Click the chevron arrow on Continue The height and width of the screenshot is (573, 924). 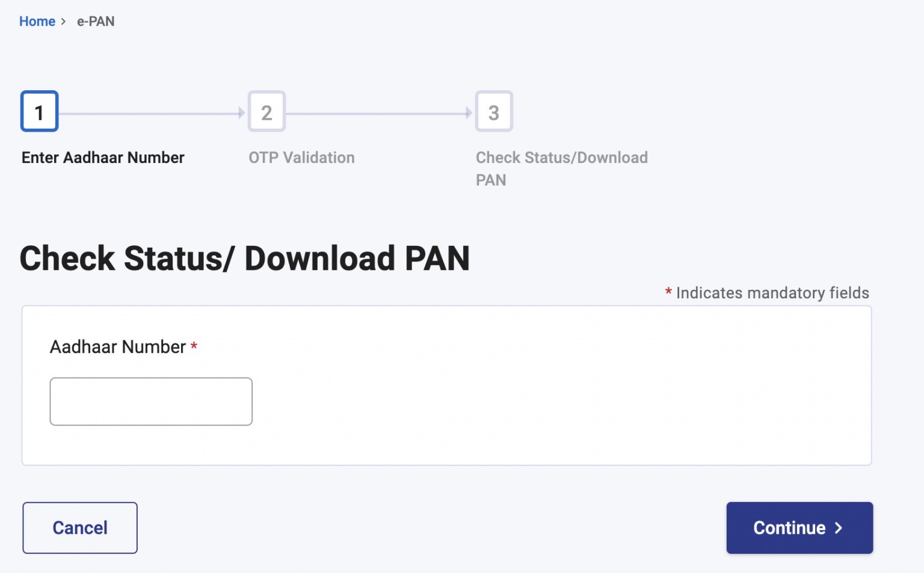pos(839,528)
